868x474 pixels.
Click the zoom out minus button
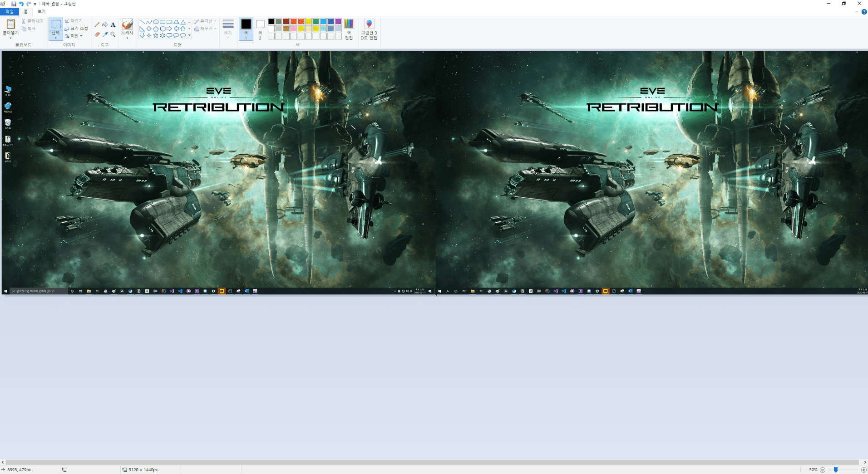click(822, 470)
